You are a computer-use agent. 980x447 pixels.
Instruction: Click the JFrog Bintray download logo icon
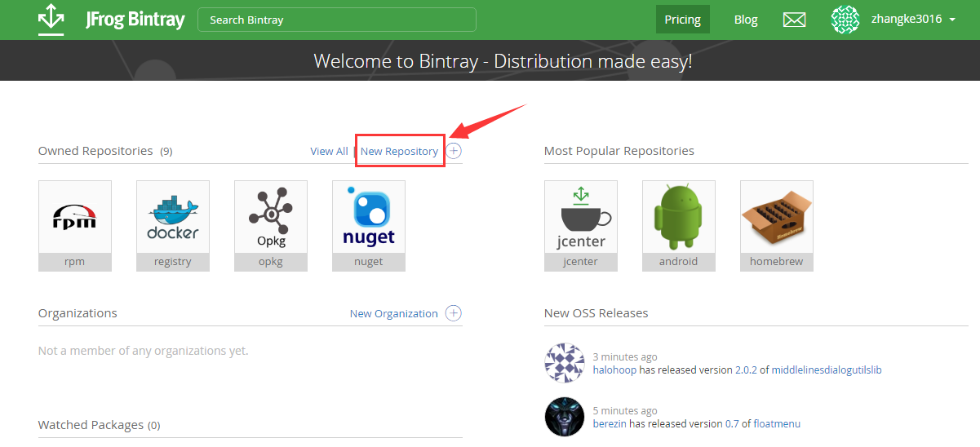pos(51,20)
